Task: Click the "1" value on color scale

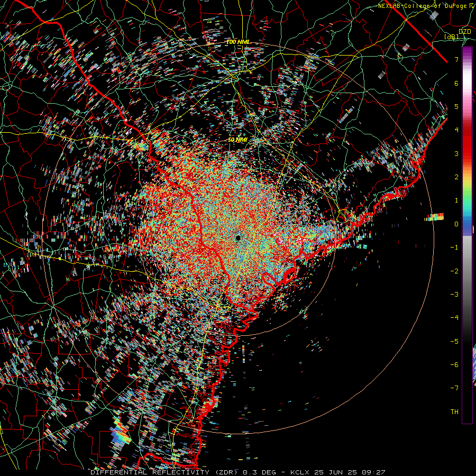Action: click(456, 200)
